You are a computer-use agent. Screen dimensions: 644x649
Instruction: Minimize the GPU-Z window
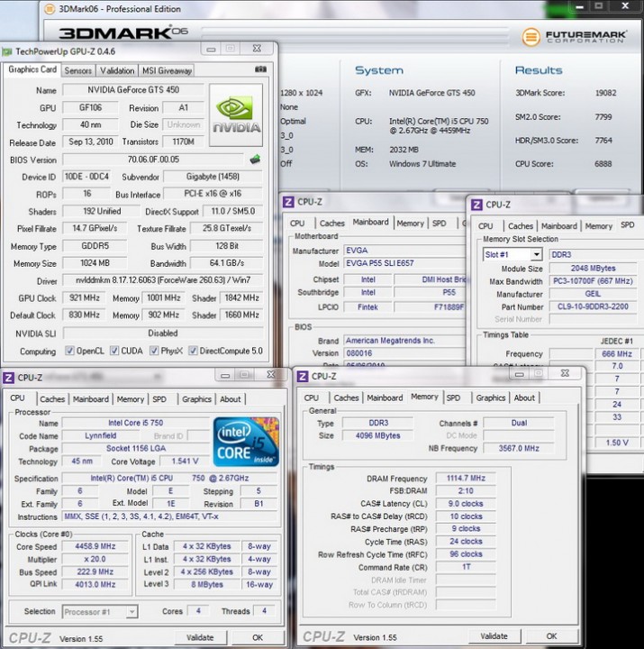click(211, 50)
